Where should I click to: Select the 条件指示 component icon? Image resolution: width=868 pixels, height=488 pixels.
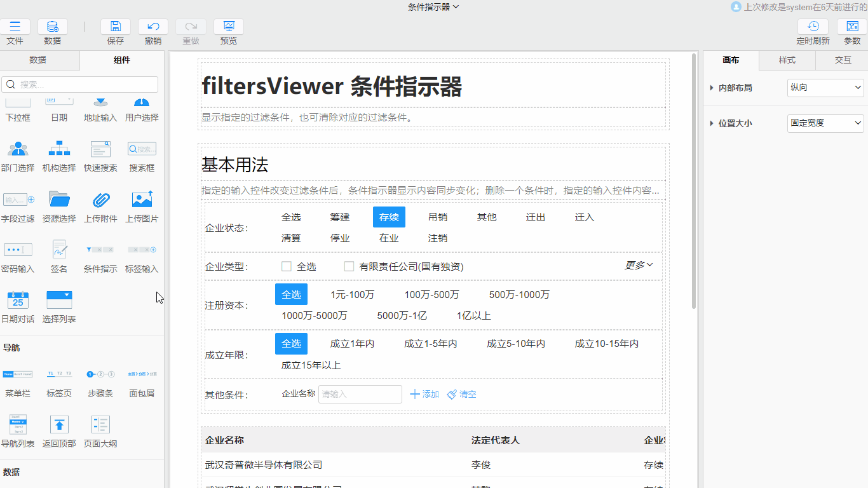[x=100, y=250]
